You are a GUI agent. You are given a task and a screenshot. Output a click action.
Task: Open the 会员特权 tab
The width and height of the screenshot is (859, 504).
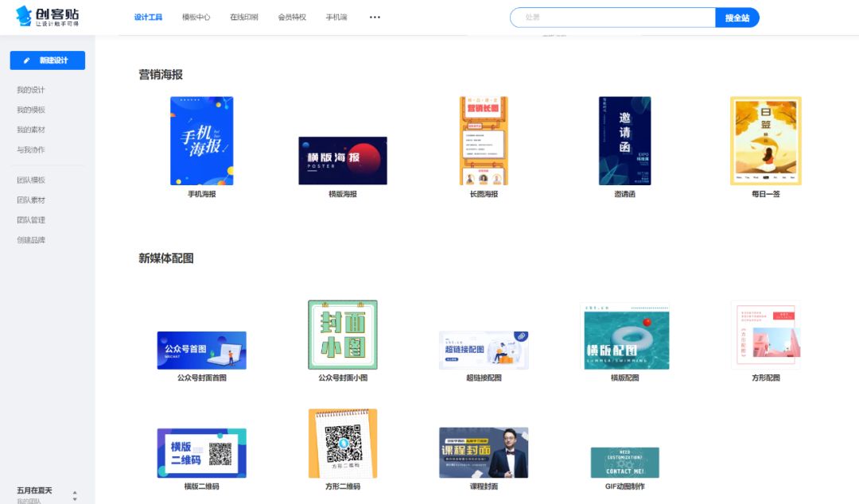[292, 17]
